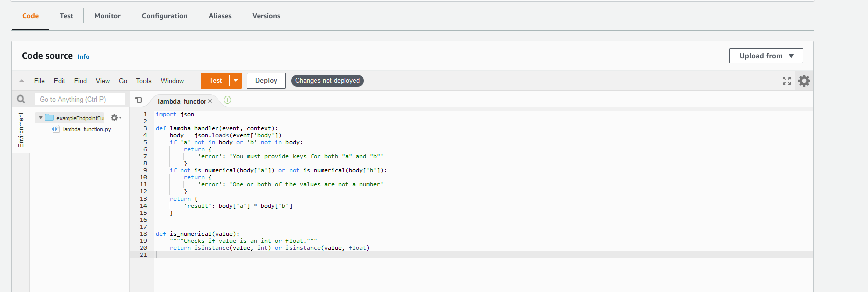Click line number 1 in gutter
Viewport: 868px width, 292px height.
click(145, 114)
